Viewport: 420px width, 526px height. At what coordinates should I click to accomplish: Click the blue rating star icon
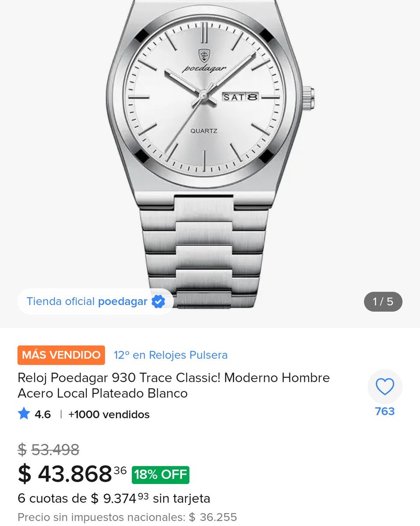(x=24, y=414)
